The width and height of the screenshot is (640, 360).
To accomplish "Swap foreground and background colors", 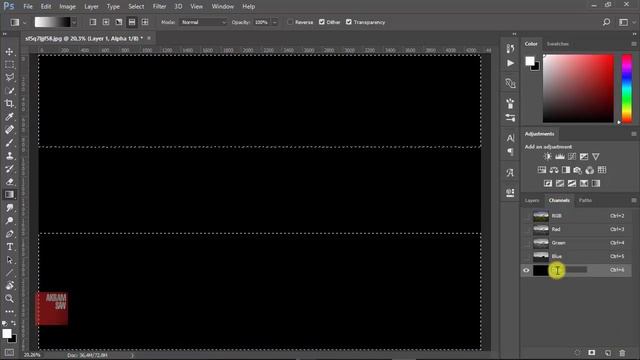I will coord(13,323).
